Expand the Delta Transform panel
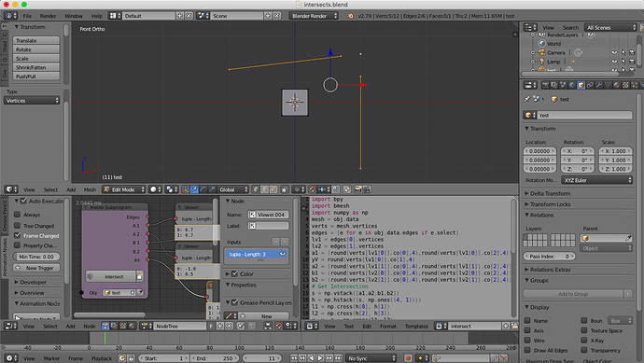This screenshot has height=363, width=644. 550,193
